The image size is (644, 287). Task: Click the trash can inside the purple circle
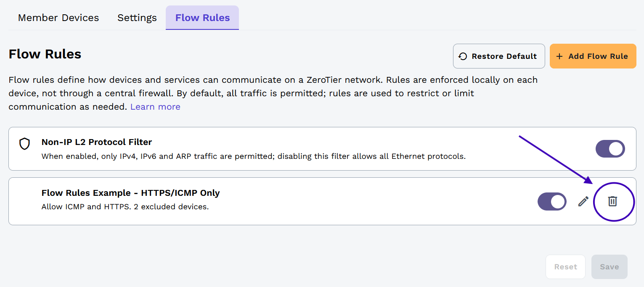click(613, 201)
